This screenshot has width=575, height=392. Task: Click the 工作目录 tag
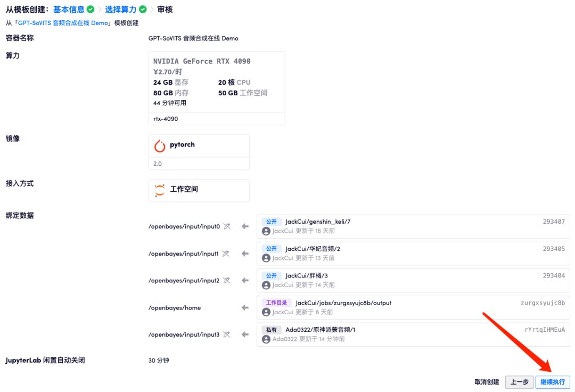tap(276, 303)
